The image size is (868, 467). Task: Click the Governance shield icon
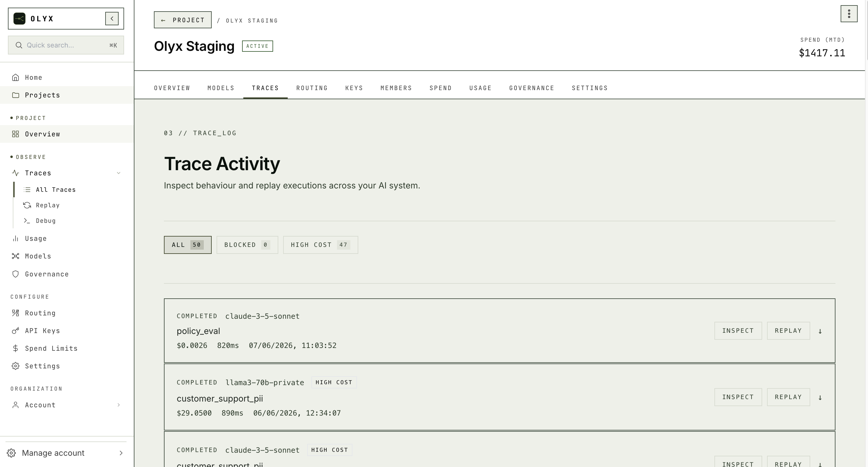pyautogui.click(x=16, y=274)
